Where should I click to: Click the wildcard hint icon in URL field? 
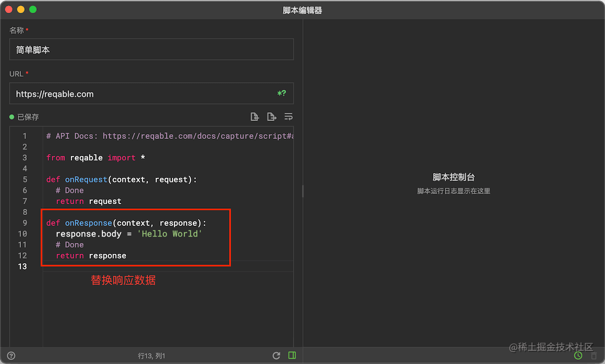click(282, 93)
